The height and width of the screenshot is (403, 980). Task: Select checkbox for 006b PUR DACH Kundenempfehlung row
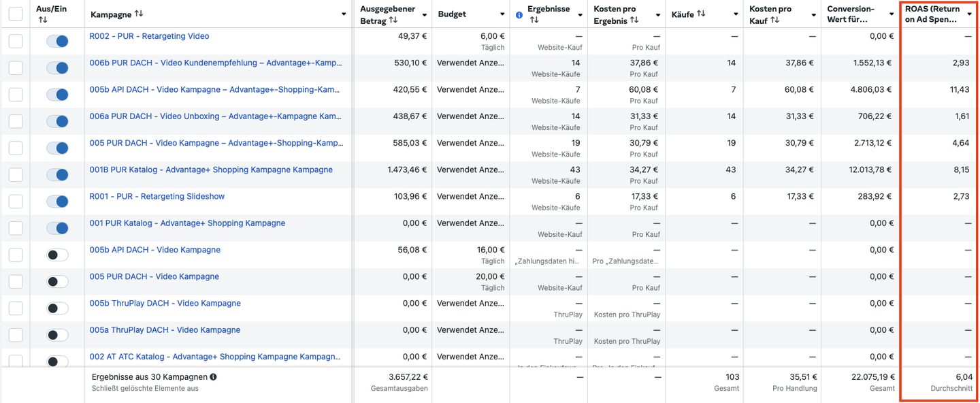(x=16, y=67)
